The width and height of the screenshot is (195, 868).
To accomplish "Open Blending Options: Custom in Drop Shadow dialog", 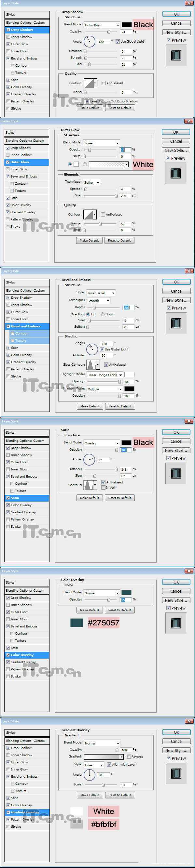I will [x=27, y=22].
